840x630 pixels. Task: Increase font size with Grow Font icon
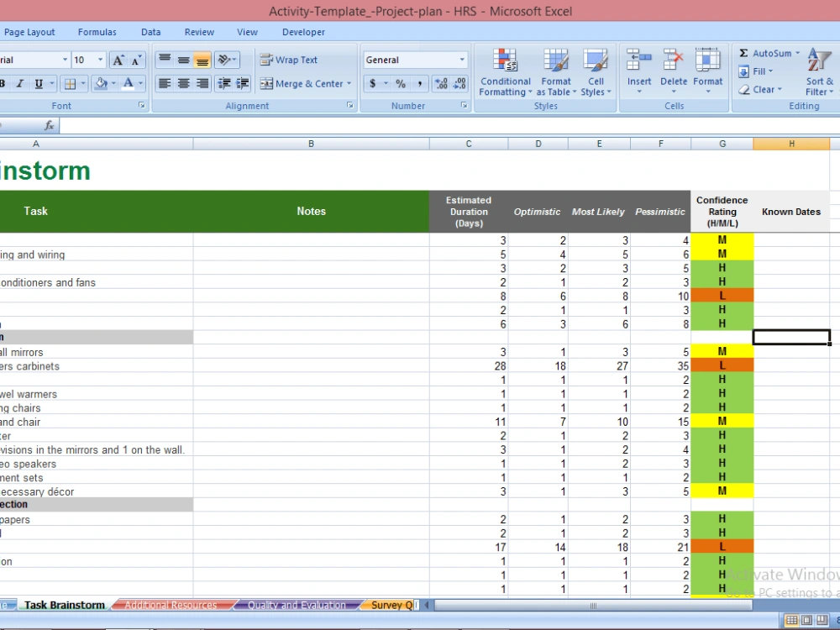(x=118, y=60)
